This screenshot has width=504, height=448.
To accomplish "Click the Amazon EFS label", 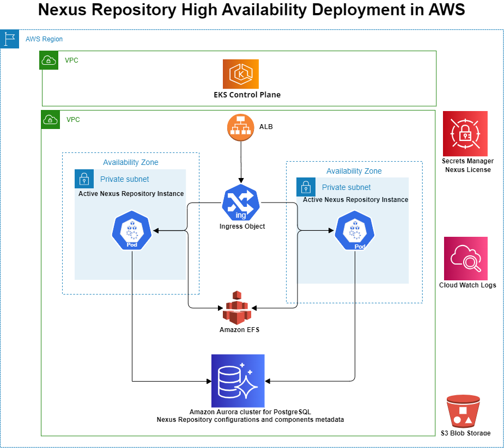I will 239,329.
